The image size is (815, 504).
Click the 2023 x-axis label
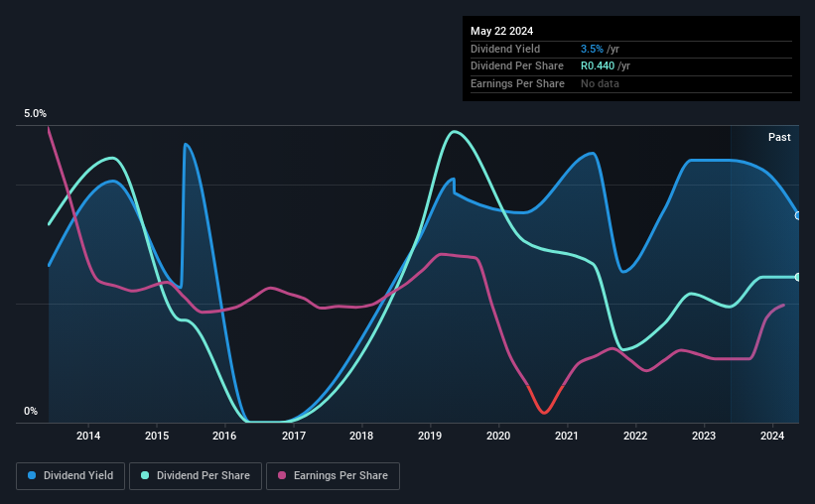click(704, 436)
